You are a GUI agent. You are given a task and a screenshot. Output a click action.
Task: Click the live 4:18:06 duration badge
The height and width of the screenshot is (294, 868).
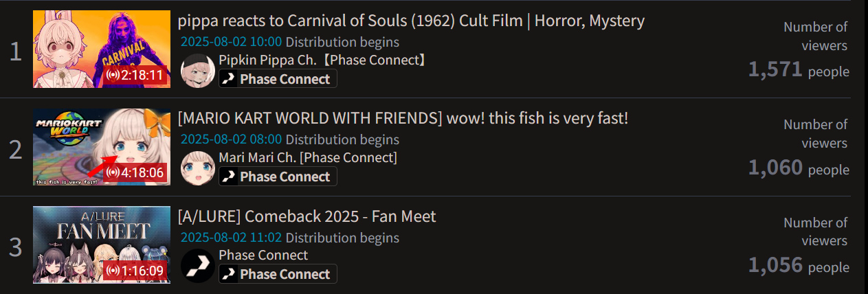pyautogui.click(x=136, y=172)
